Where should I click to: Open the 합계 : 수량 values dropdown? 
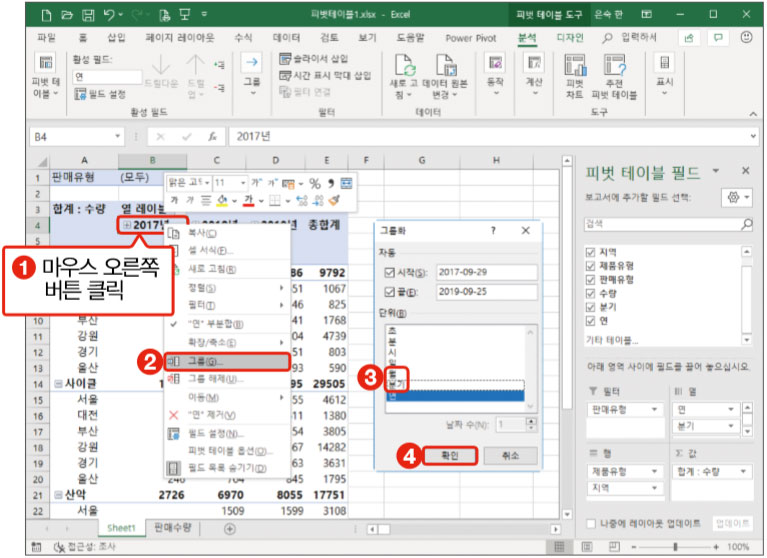tap(743, 471)
